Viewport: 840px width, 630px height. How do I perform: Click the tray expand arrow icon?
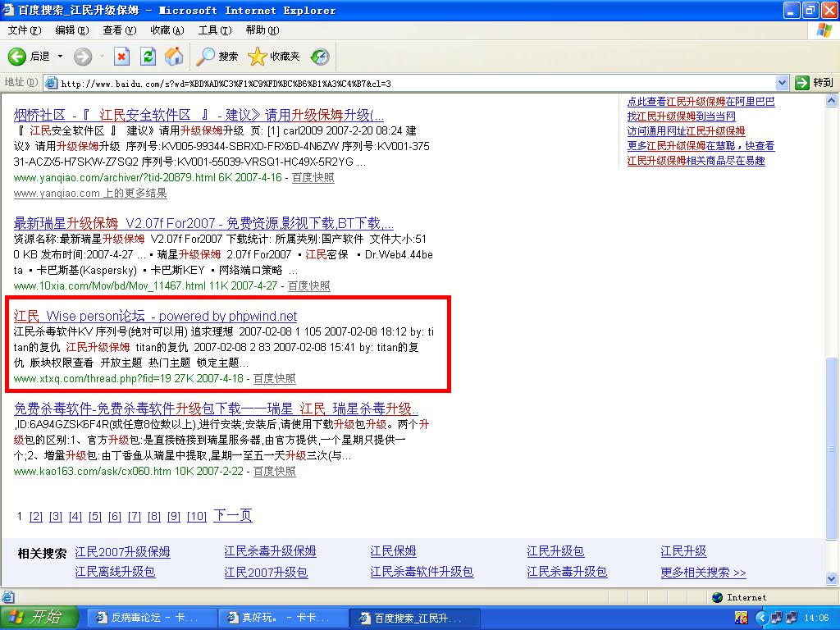tap(761, 619)
